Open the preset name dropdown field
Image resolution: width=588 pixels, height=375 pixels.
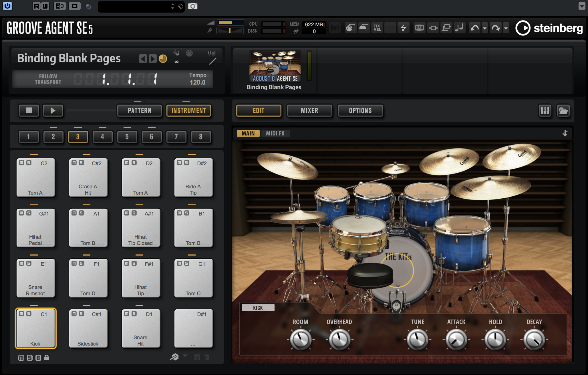141,6
